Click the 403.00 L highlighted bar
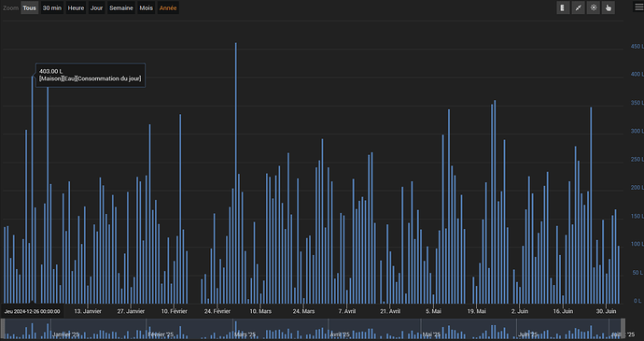Viewport: 644px width, 341px height. [x=32, y=190]
